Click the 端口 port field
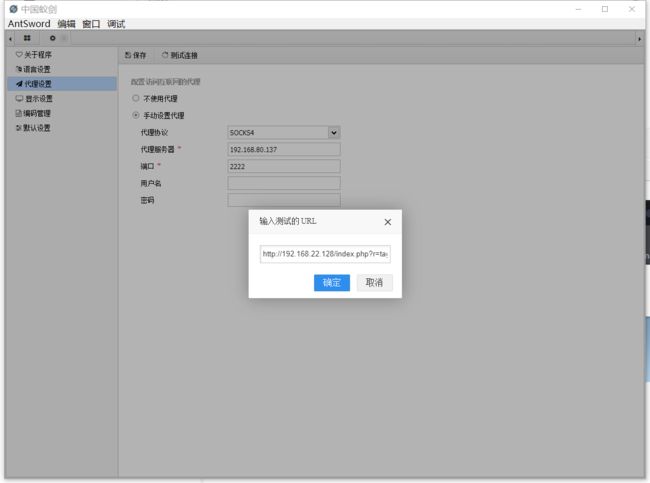Image resolution: width=650 pixels, height=483 pixels. (x=284, y=167)
